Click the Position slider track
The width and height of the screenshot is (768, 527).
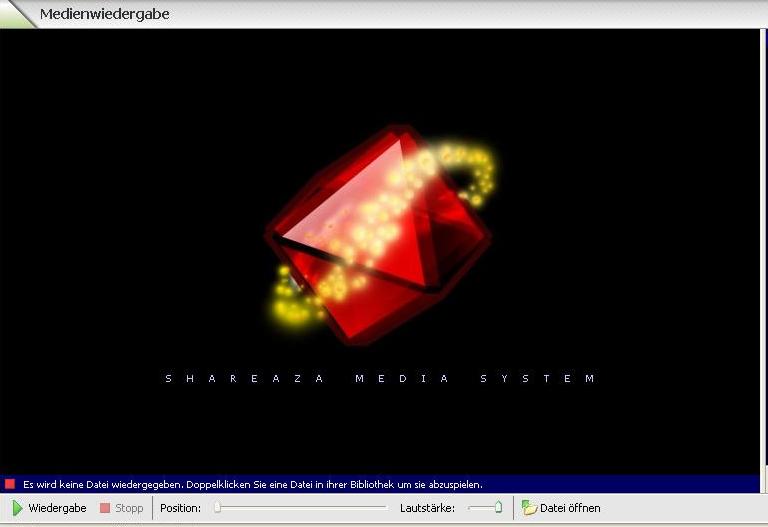(300, 508)
